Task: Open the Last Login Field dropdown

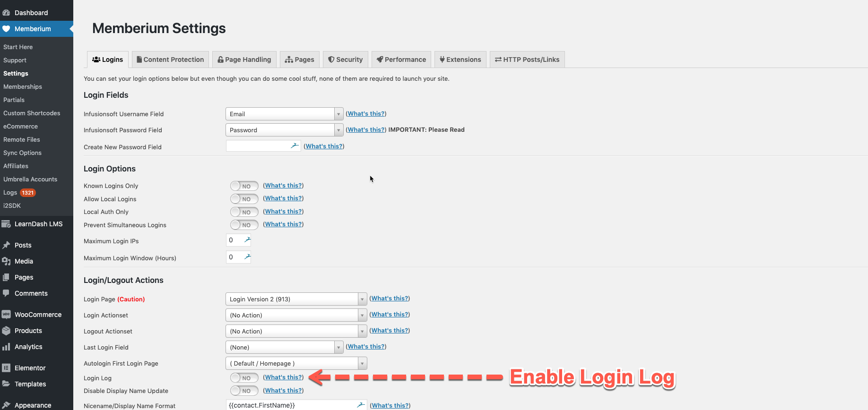Action: pos(284,347)
